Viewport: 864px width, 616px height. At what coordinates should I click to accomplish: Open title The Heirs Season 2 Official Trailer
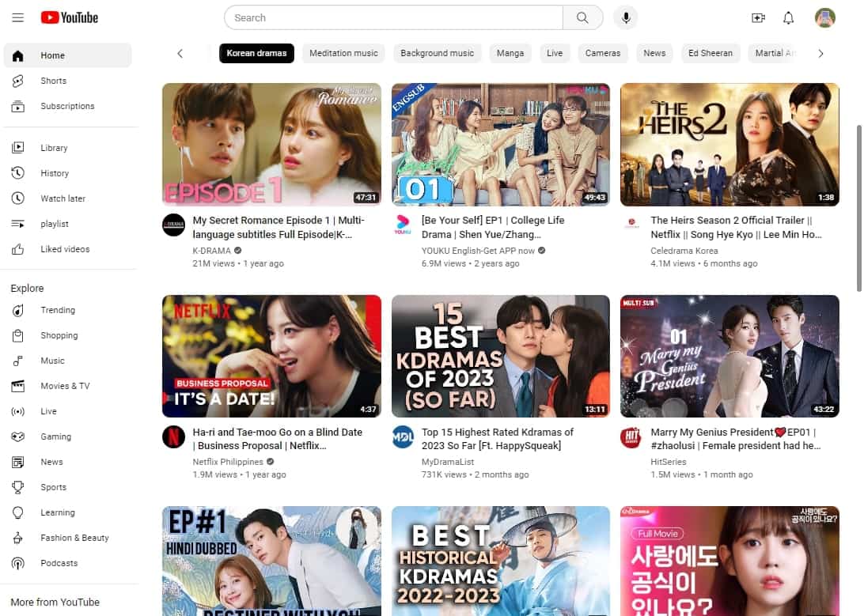[736, 228]
